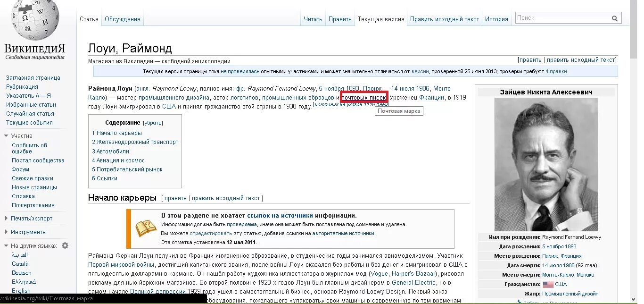644x304 pixels.
Task: Open 4 правки link in notice bar
Action: coord(556,72)
